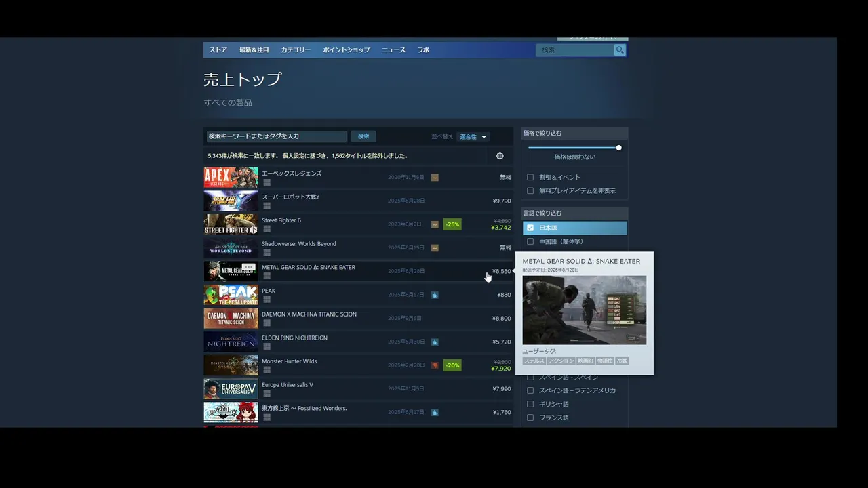Screen dimensions: 868x488
Task: Check the フランス語 language filter
Action: 530,418
